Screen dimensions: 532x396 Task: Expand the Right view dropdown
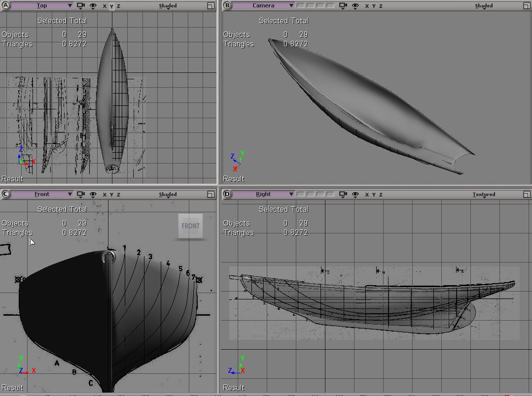(264, 195)
